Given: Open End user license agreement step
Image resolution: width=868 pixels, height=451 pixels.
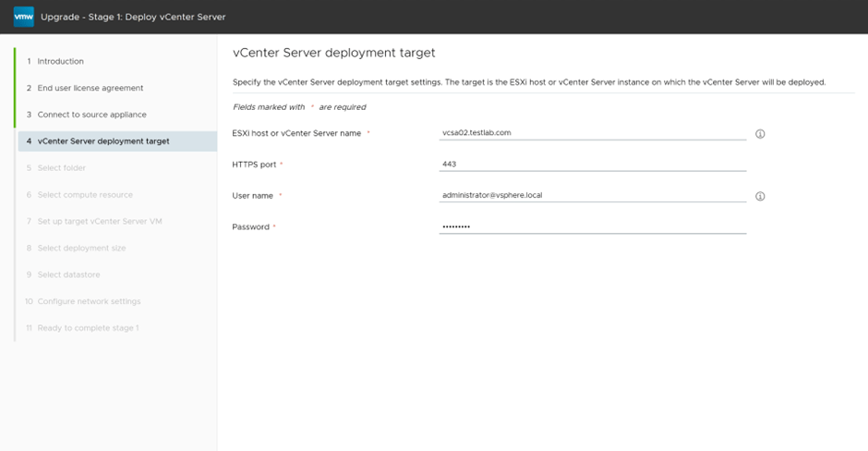Looking at the screenshot, I should point(90,88).
